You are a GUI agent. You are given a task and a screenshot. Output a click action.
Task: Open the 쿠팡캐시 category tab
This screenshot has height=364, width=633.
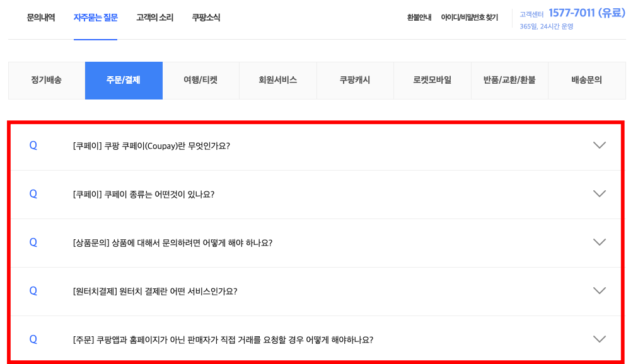tap(355, 80)
